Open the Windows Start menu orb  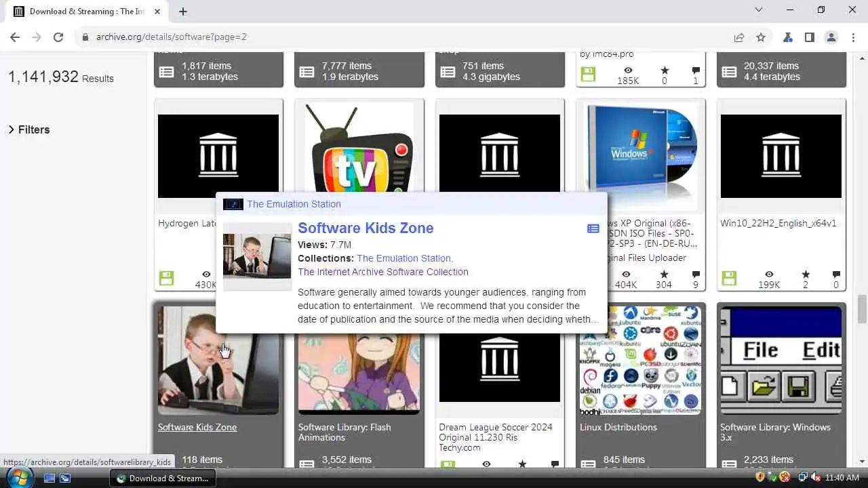18,477
